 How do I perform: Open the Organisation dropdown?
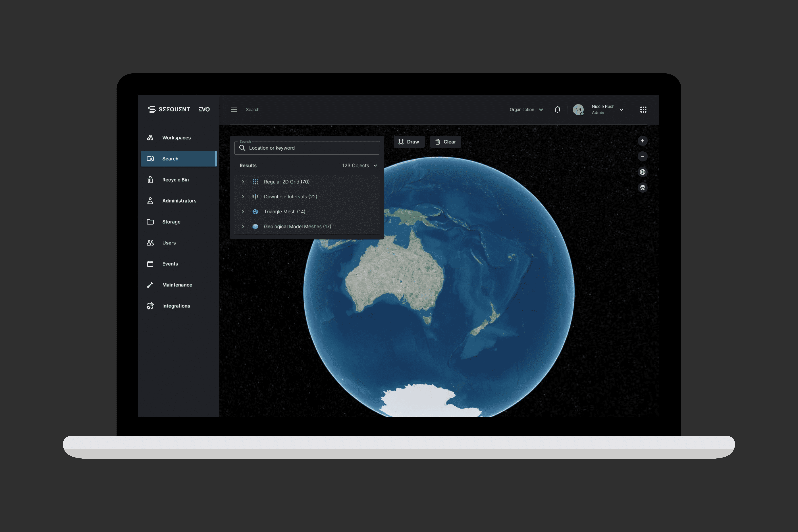click(526, 110)
